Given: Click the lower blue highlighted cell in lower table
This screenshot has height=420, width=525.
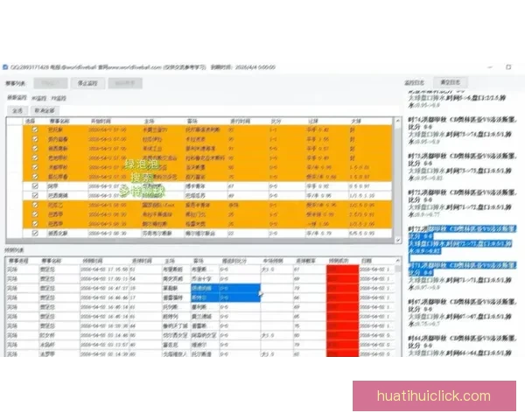Looking at the screenshot, I should [226, 297].
